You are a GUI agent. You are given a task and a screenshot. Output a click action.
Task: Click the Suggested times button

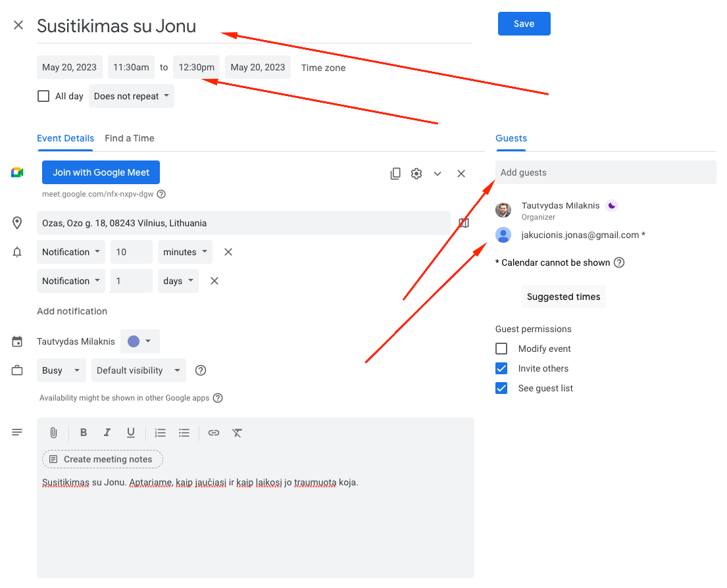(563, 297)
